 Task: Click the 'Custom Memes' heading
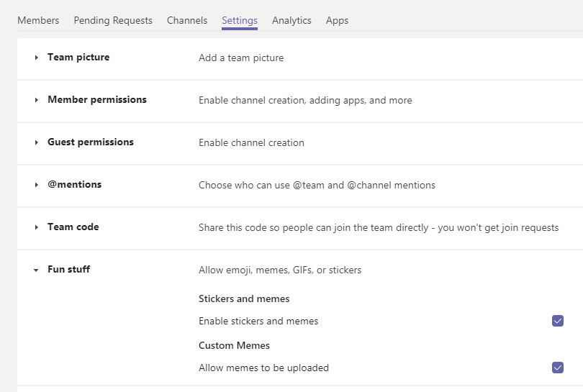234,345
